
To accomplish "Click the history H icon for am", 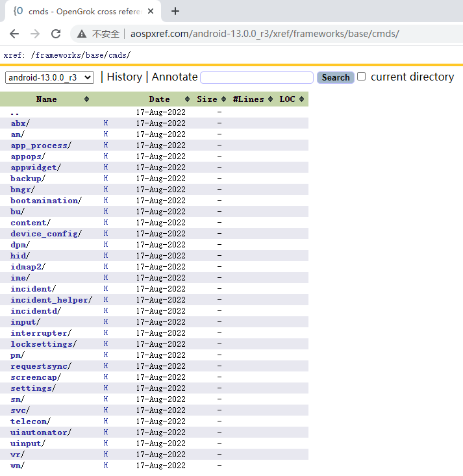I will (x=106, y=134).
